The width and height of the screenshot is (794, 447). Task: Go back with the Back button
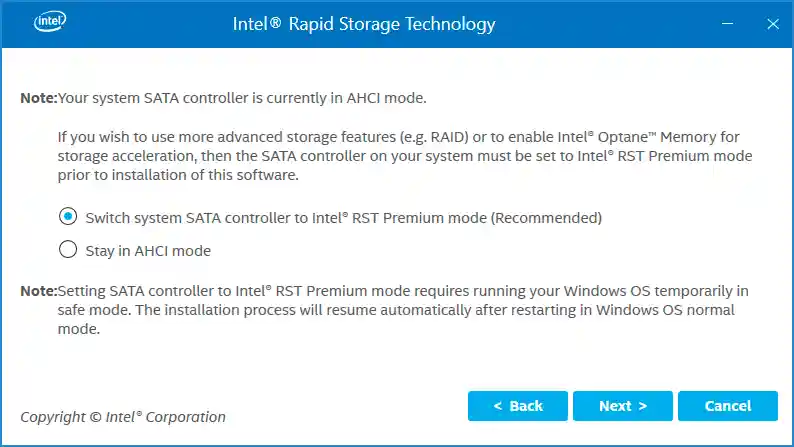pyautogui.click(x=518, y=406)
